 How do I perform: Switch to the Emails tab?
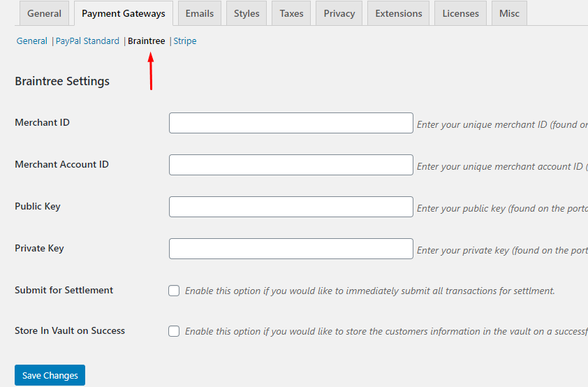coord(200,13)
